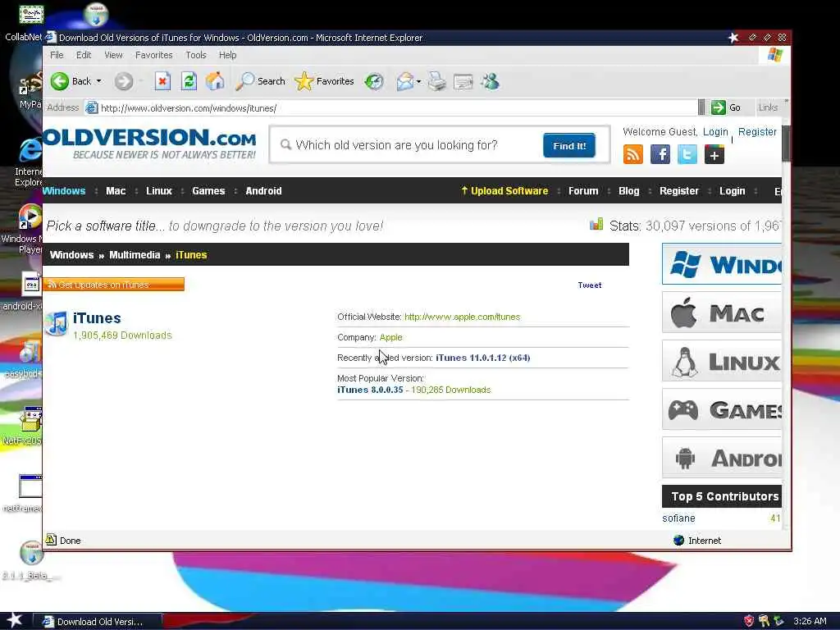The height and width of the screenshot is (630, 840).
Task: Open the Edit menu
Action: pos(84,55)
